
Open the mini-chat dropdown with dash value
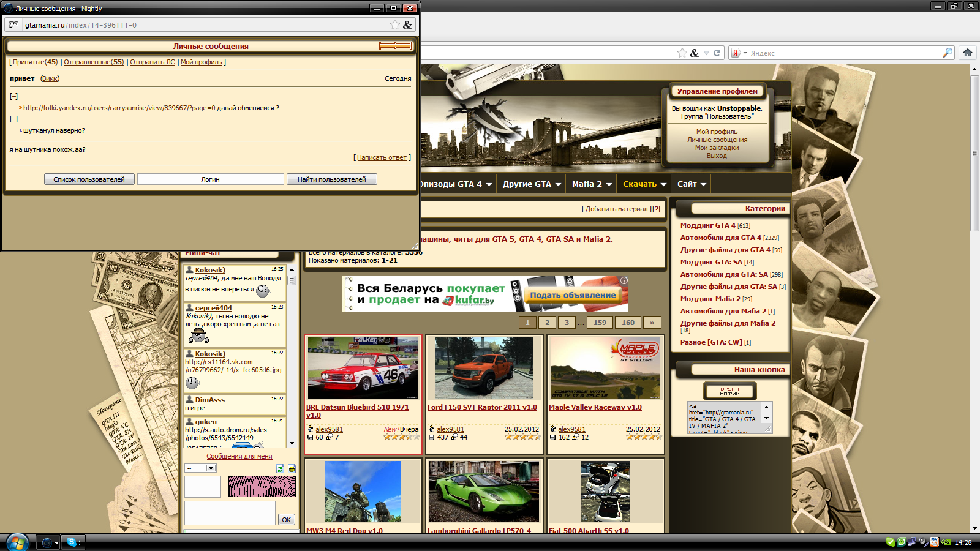201,468
